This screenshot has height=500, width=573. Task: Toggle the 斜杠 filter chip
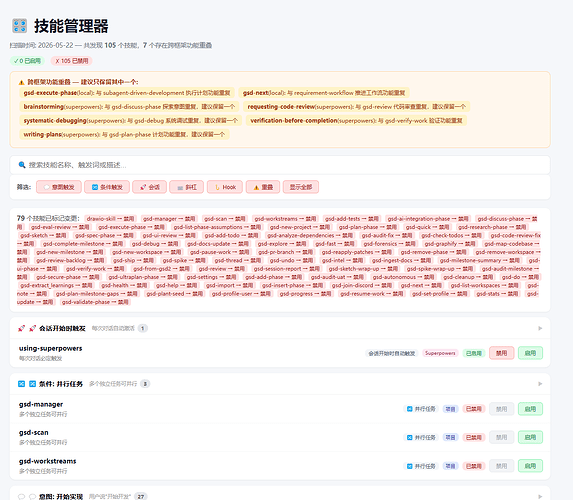point(186,187)
